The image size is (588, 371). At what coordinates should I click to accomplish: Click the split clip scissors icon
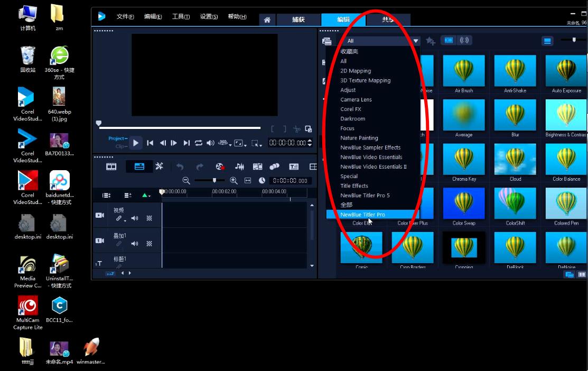pos(296,129)
